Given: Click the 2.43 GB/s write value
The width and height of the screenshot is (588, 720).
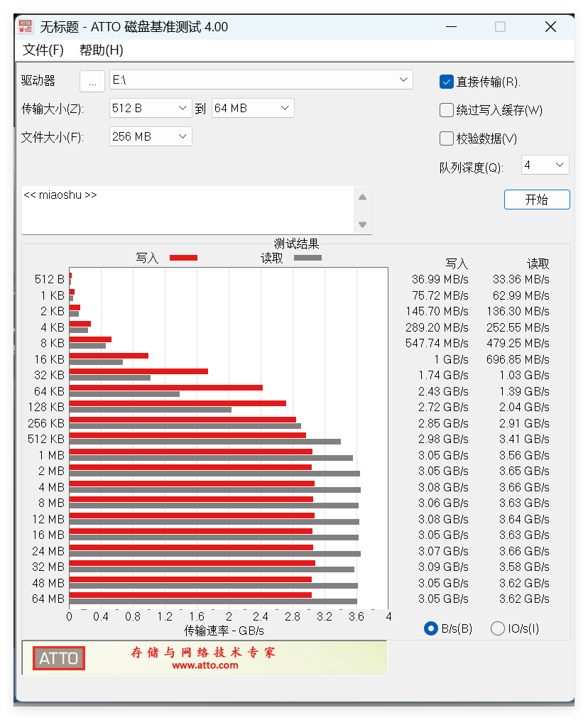Looking at the screenshot, I should [443, 391].
